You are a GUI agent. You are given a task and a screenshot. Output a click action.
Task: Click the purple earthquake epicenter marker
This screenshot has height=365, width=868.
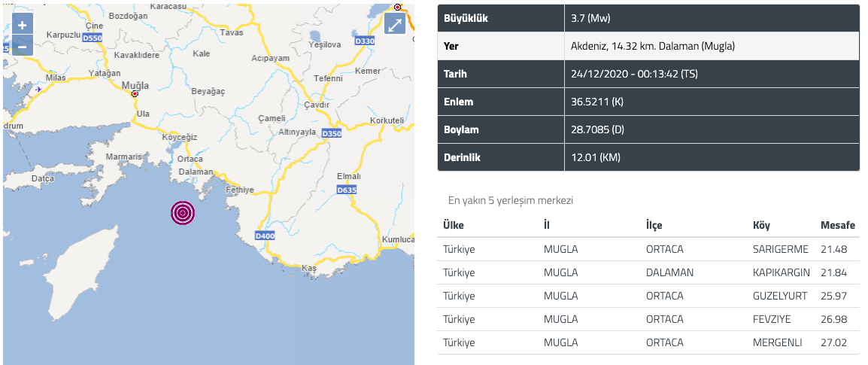(x=184, y=213)
